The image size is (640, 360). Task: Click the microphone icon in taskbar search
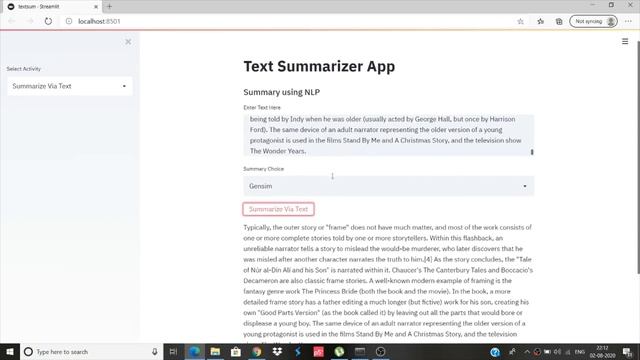tap(155, 352)
